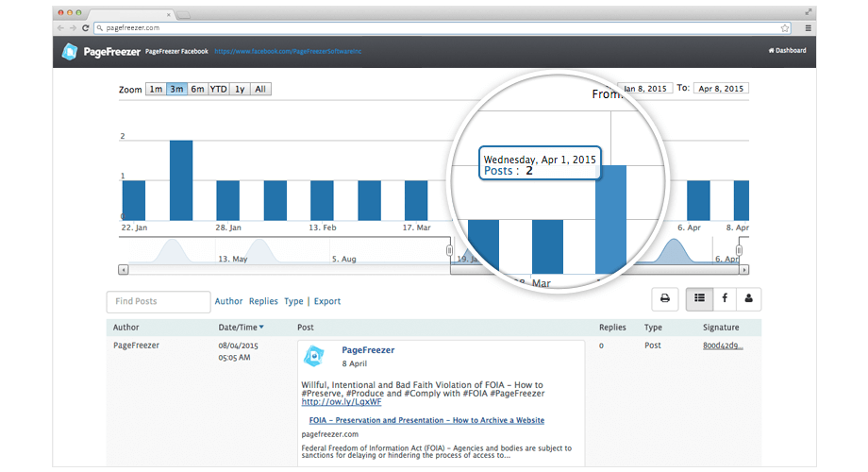Sort by Date/Time column arrow
This screenshot has width=868, height=472.
point(261,328)
